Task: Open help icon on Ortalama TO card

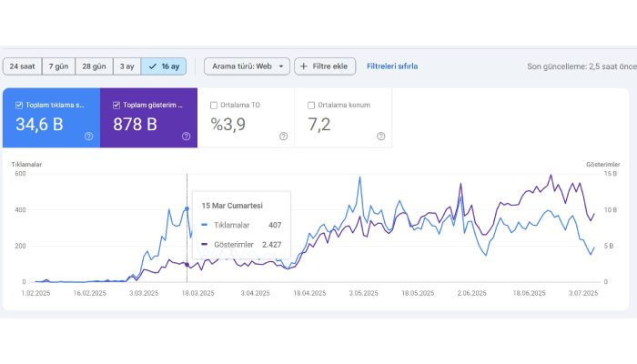Action: point(283,136)
